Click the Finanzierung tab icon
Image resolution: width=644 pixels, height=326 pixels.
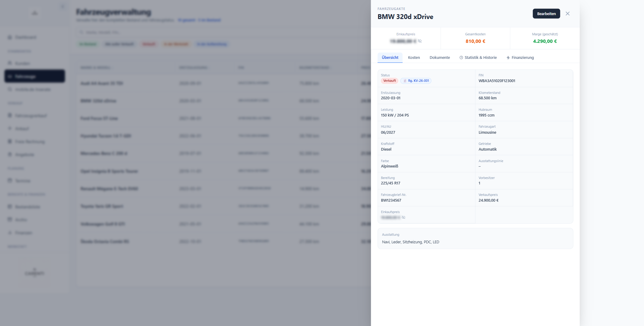click(508, 58)
